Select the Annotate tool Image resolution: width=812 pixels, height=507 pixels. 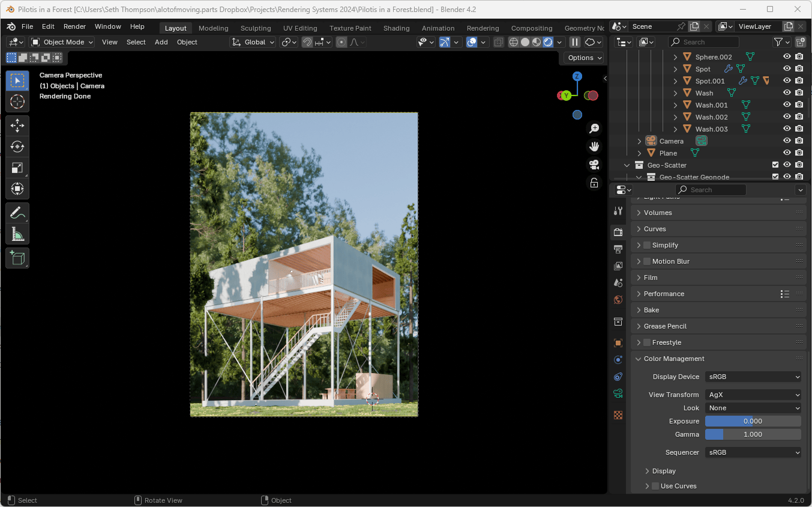pyautogui.click(x=17, y=213)
